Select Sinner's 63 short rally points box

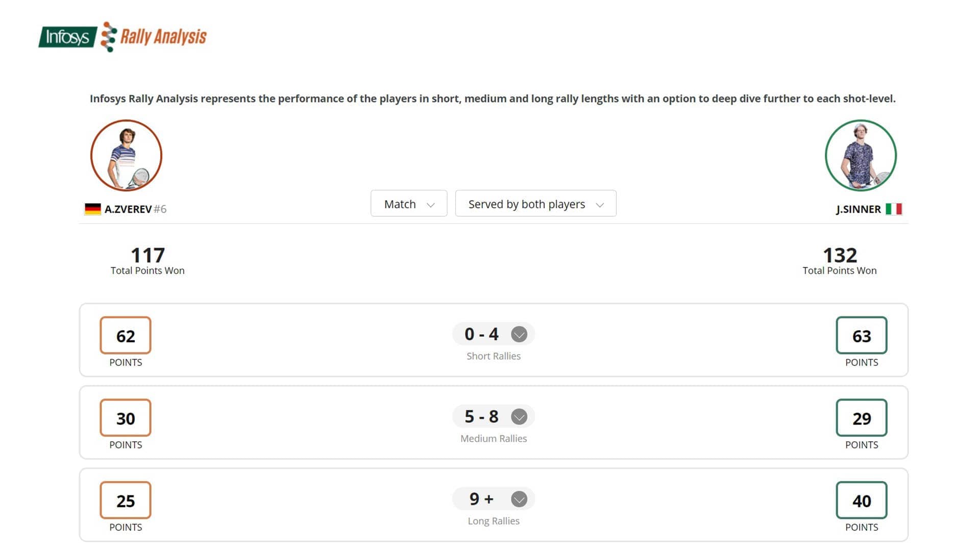(862, 335)
